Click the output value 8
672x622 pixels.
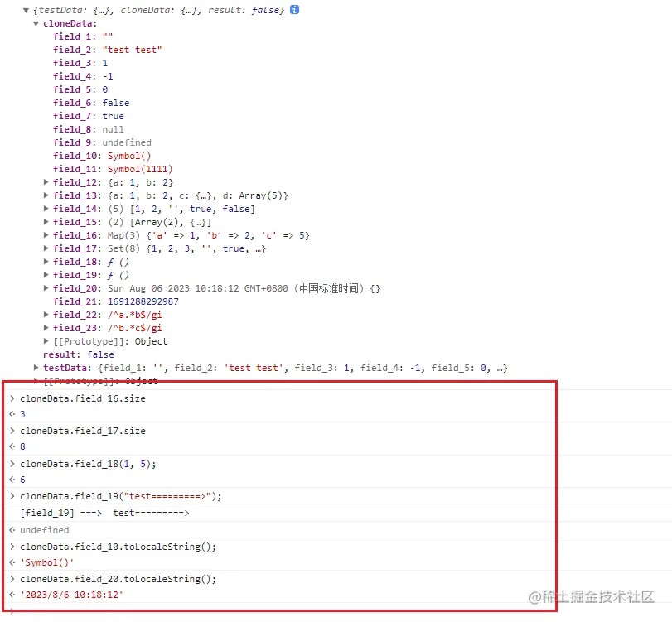point(22,446)
